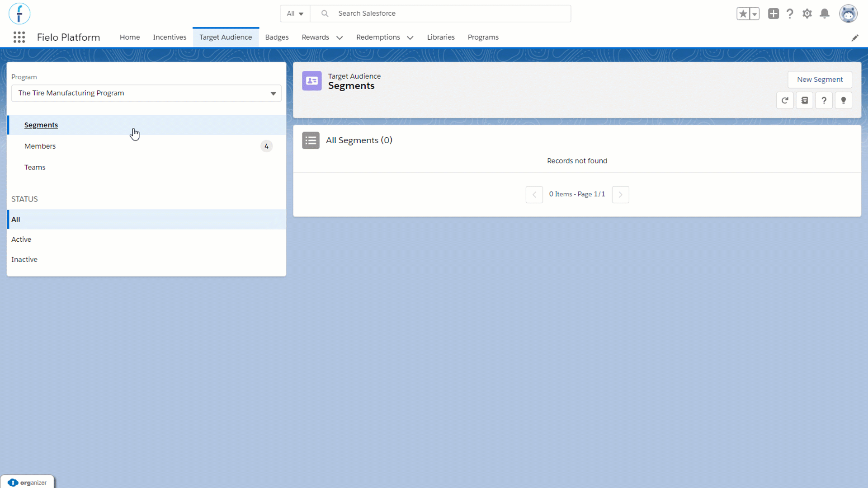Open the Program selection dropdown
The height and width of the screenshot is (488, 868).
(x=146, y=93)
